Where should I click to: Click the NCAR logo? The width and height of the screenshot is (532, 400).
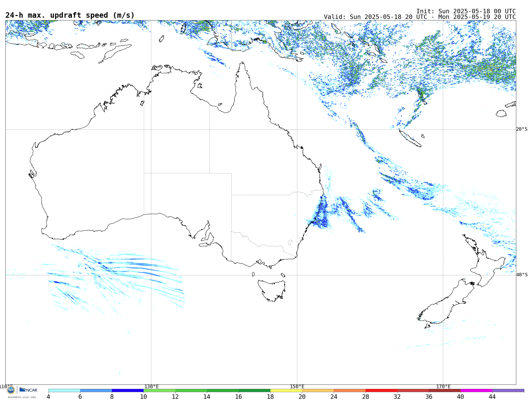click(28, 390)
